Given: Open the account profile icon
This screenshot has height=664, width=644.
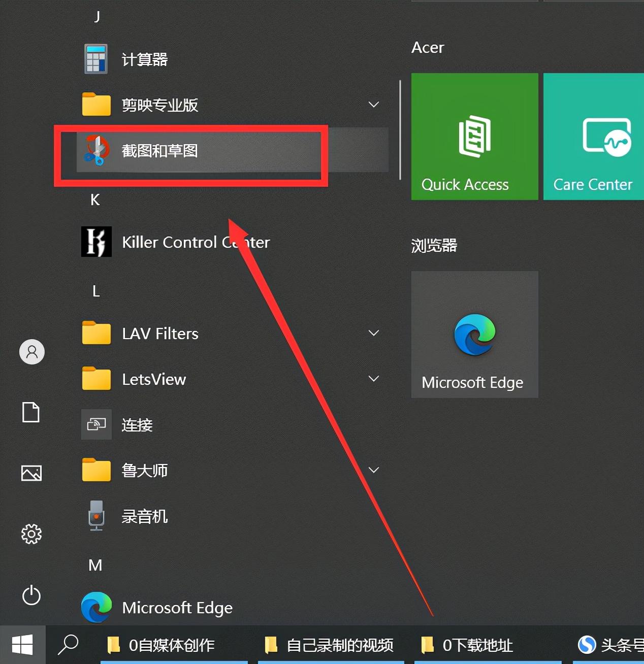Looking at the screenshot, I should click(x=31, y=351).
